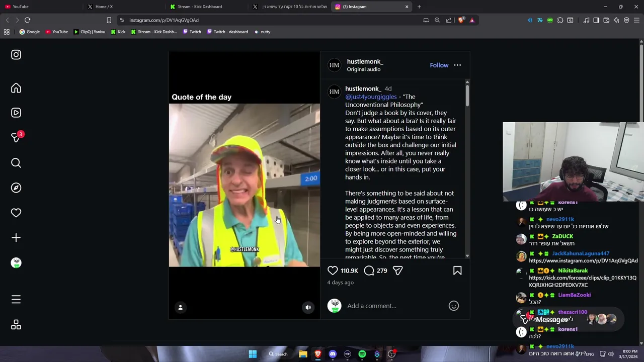
Task: Open the Extensions puzzle icon
Action: point(560,20)
